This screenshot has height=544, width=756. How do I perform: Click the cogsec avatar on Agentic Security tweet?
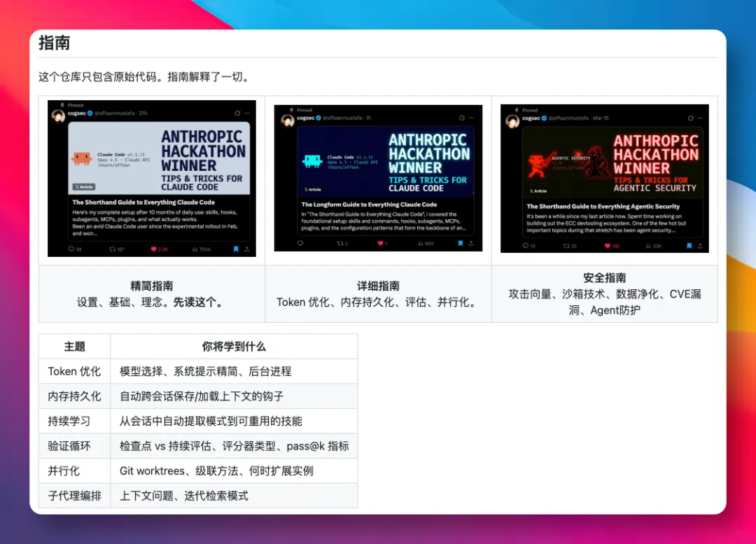coord(512,121)
